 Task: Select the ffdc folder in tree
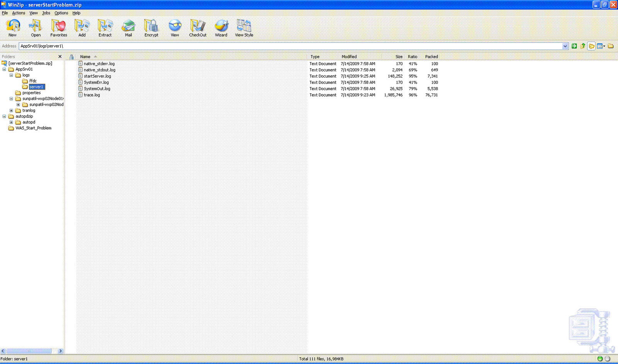[33, 81]
